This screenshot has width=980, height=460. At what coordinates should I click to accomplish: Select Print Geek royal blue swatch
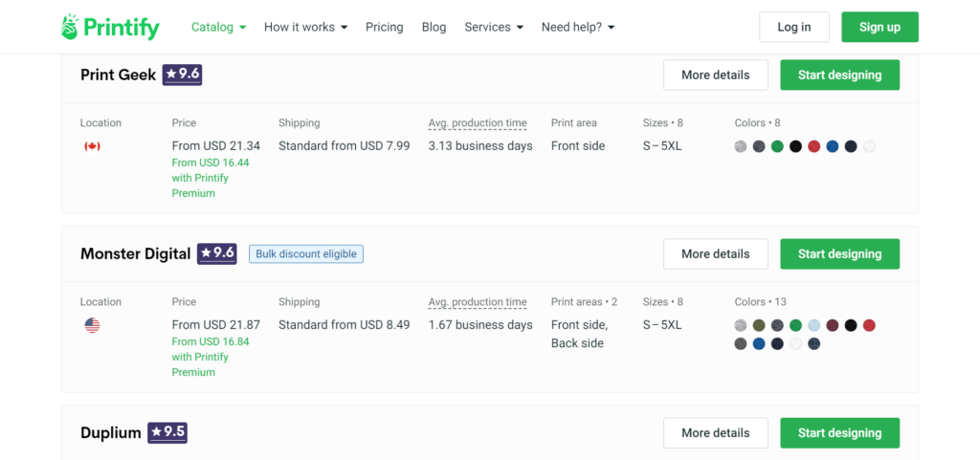pyautogui.click(x=833, y=146)
